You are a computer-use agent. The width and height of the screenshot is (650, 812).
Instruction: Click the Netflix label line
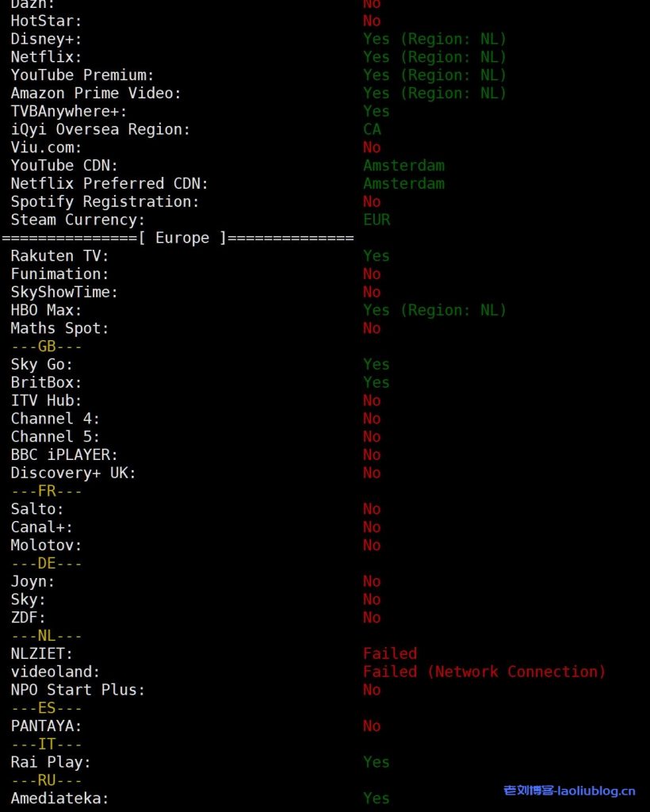[x=46, y=57]
